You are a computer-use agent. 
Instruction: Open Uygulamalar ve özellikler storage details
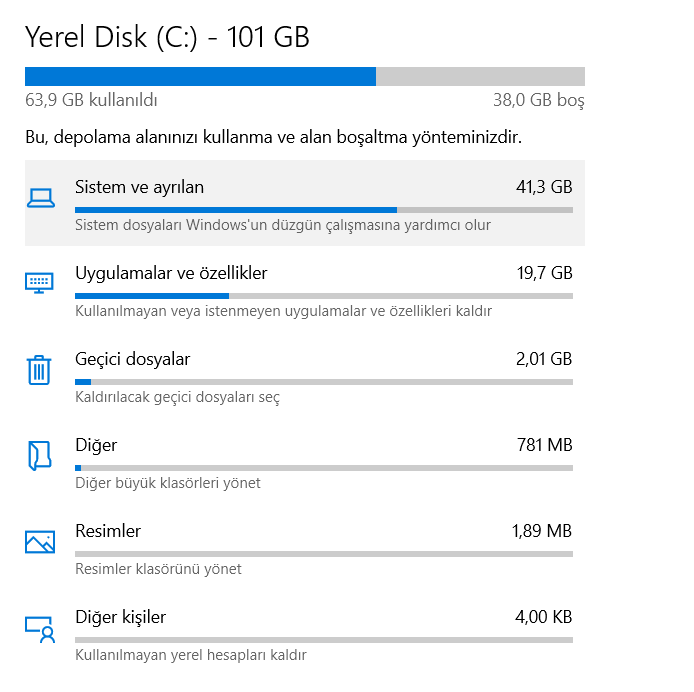[171, 273]
